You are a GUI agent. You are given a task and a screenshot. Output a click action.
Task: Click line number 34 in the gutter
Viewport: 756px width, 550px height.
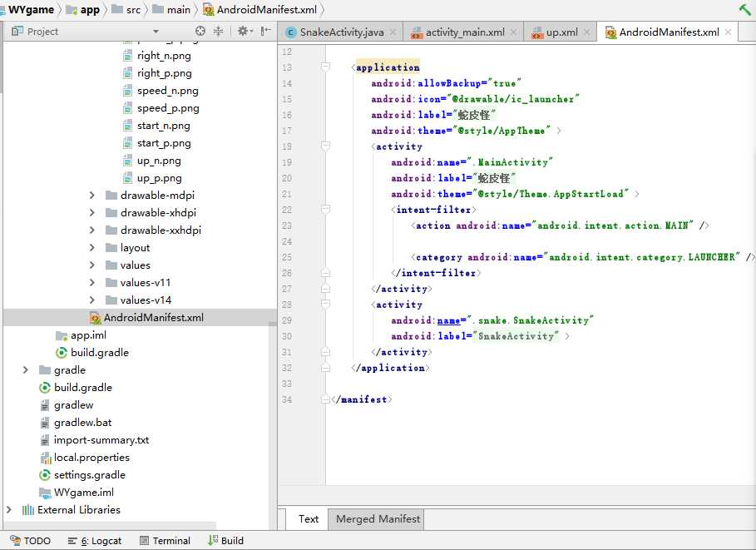287,399
